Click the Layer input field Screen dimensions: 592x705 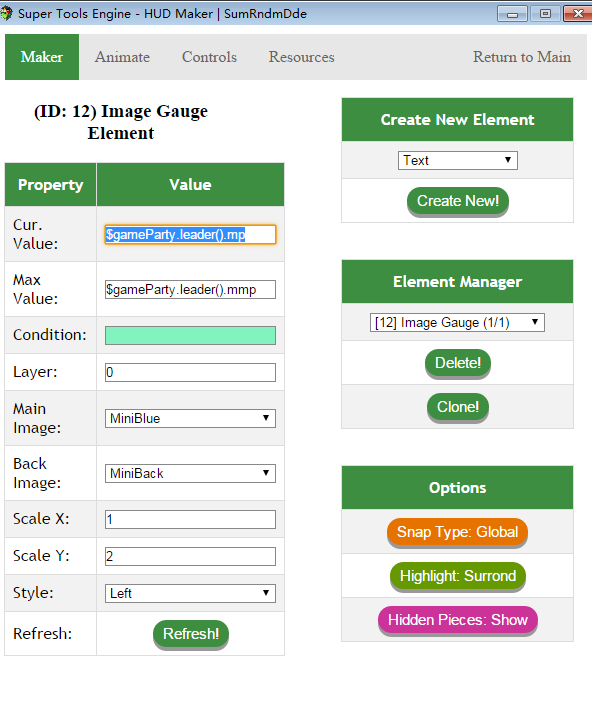[190, 372]
